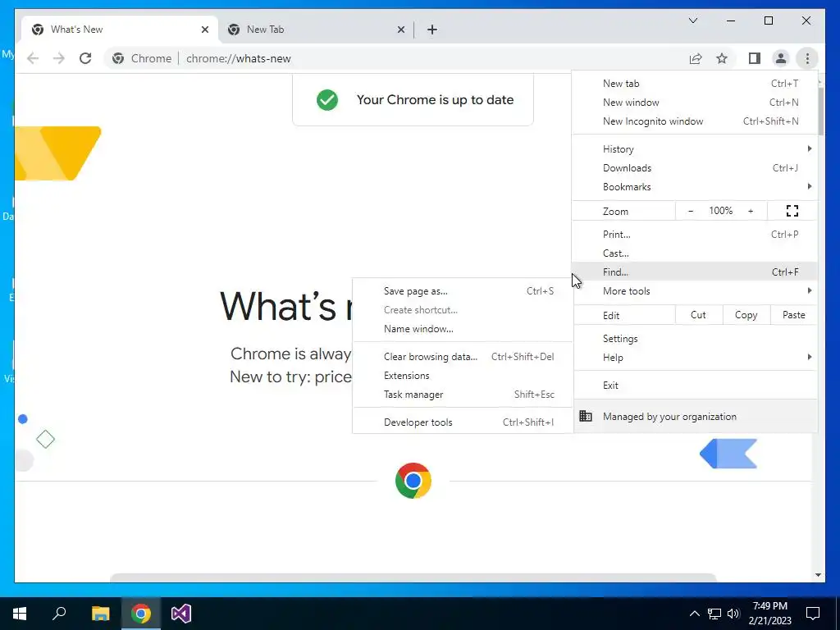Viewport: 840px width, 630px height.
Task: Click Chrome icon in taskbar
Action: click(141, 614)
